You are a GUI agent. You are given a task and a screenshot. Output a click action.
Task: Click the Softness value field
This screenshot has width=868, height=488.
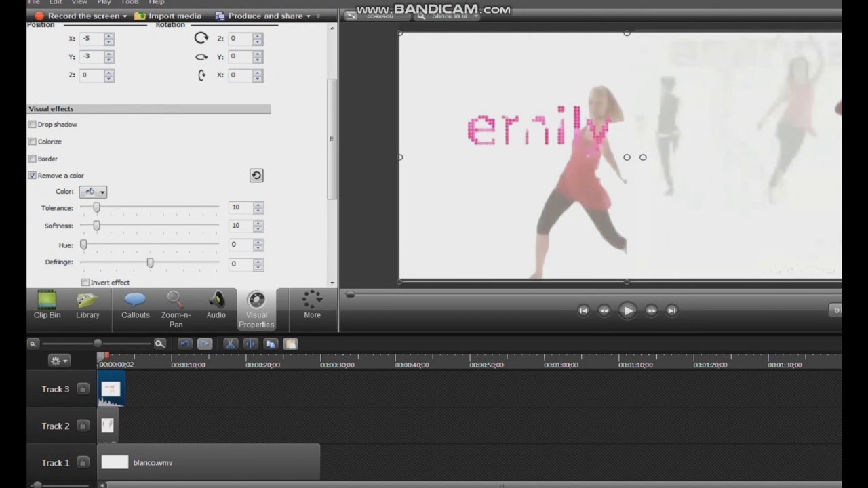click(x=240, y=226)
